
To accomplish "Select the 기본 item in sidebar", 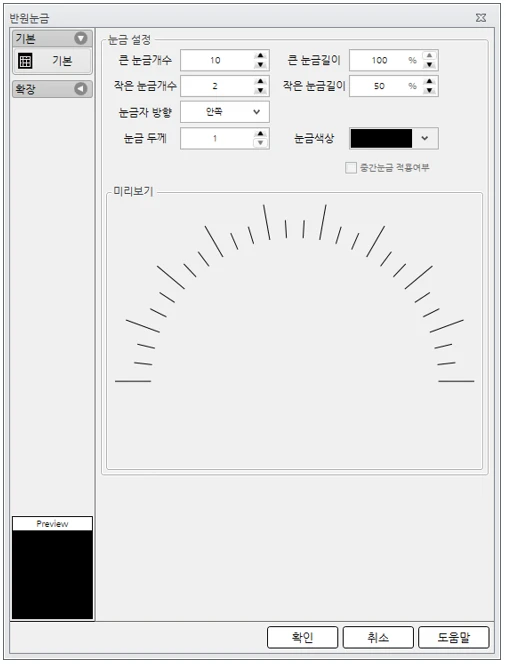I will click(53, 61).
